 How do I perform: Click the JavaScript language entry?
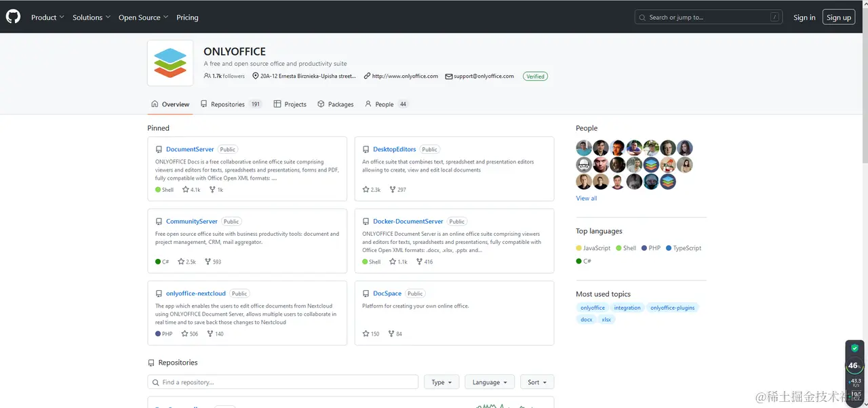(593, 248)
